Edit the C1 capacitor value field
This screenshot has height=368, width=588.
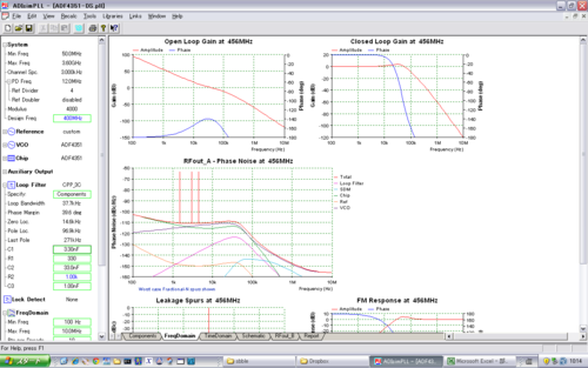(x=72, y=249)
